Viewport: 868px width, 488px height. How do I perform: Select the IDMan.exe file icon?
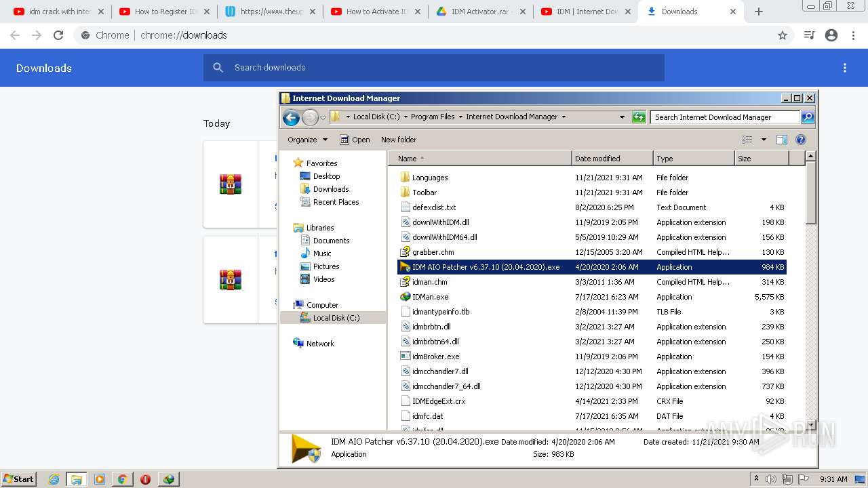[x=406, y=297]
